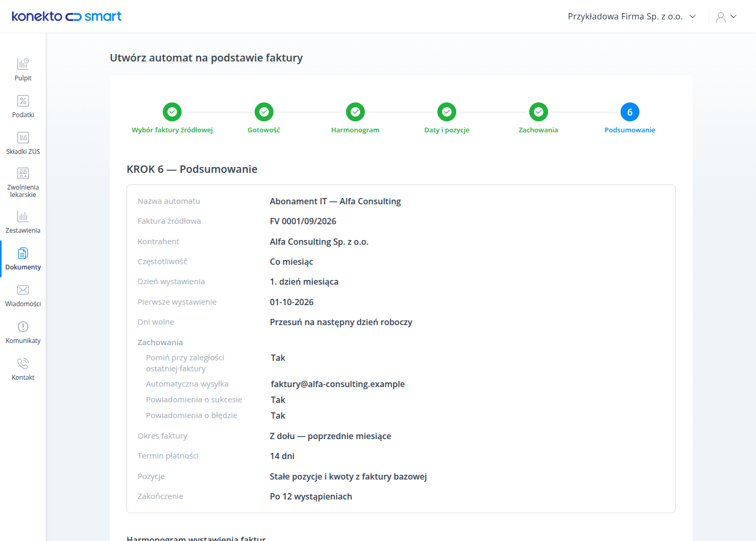The image size is (756, 541).
Task: Click ending value 'Po 12 wystąpieniach'
Action: [311, 496]
